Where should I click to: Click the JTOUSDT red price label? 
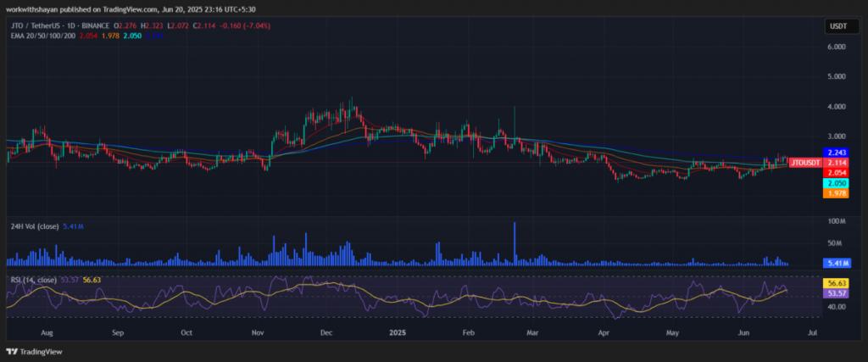[x=808, y=162]
